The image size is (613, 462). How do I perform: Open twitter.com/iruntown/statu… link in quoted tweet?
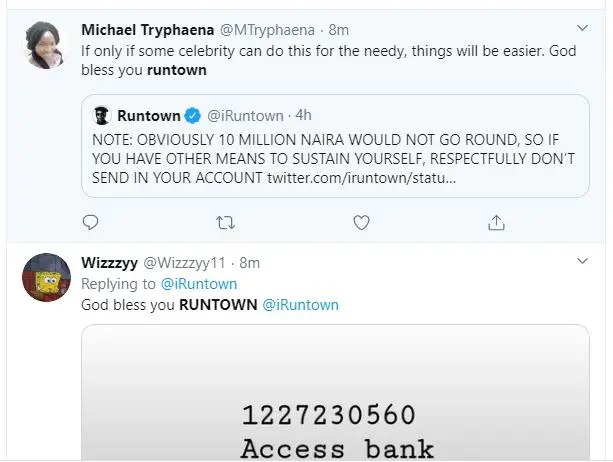coord(362,178)
